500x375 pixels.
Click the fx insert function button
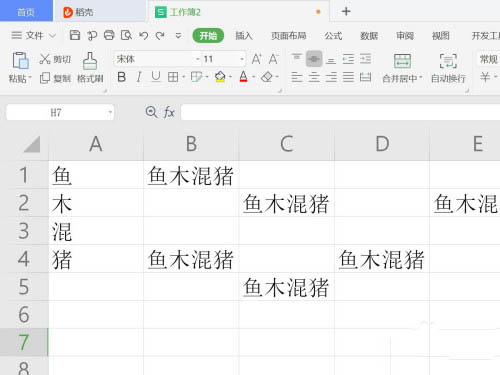[x=169, y=112]
